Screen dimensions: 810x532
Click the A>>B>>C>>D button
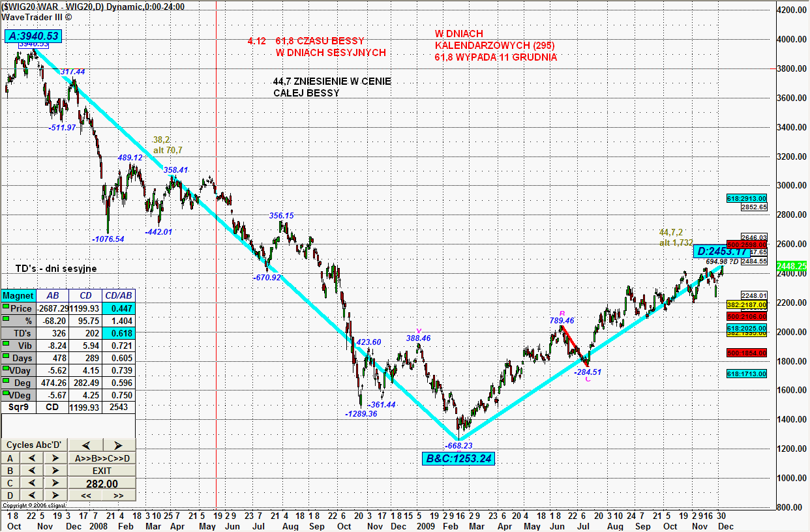(x=102, y=458)
